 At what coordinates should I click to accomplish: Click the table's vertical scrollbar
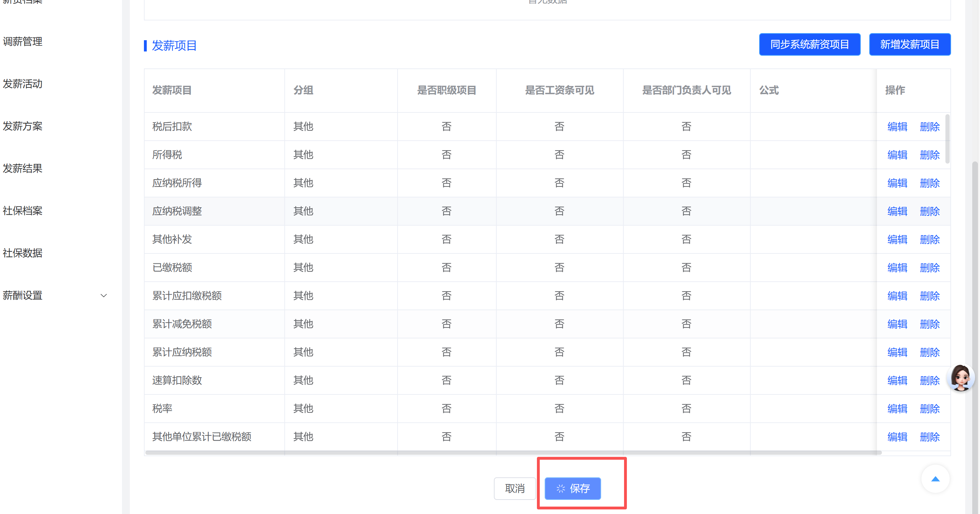click(x=947, y=139)
